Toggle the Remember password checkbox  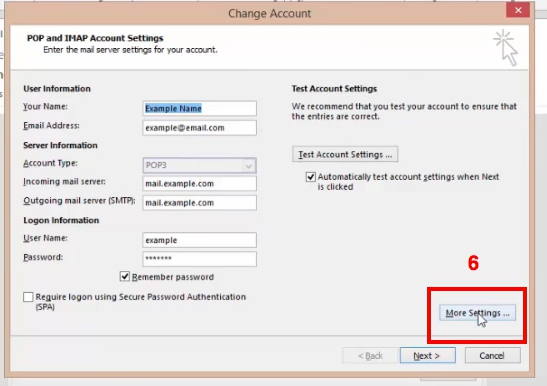[125, 277]
